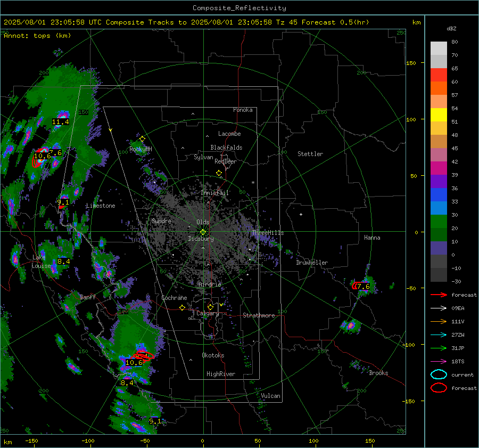Click the yellow diamond marker near RedDeer
The height and width of the screenshot is (448, 479).
click(219, 173)
